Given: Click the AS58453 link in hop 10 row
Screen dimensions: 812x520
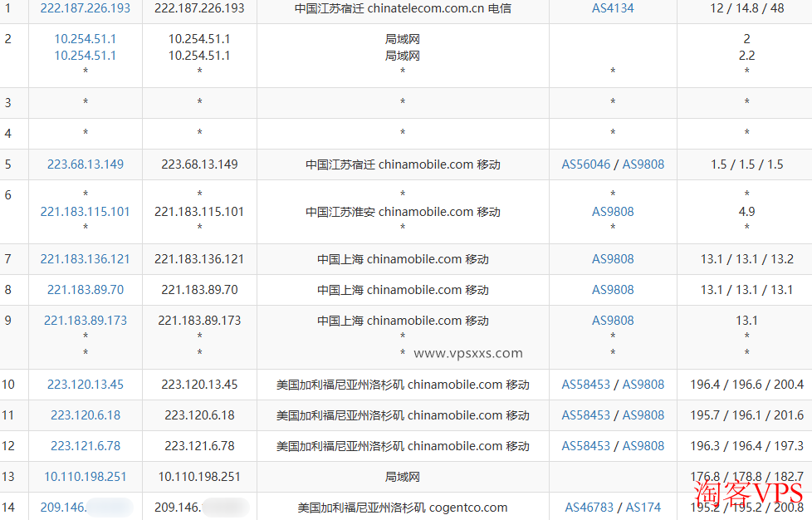Looking at the screenshot, I should pos(585,385).
